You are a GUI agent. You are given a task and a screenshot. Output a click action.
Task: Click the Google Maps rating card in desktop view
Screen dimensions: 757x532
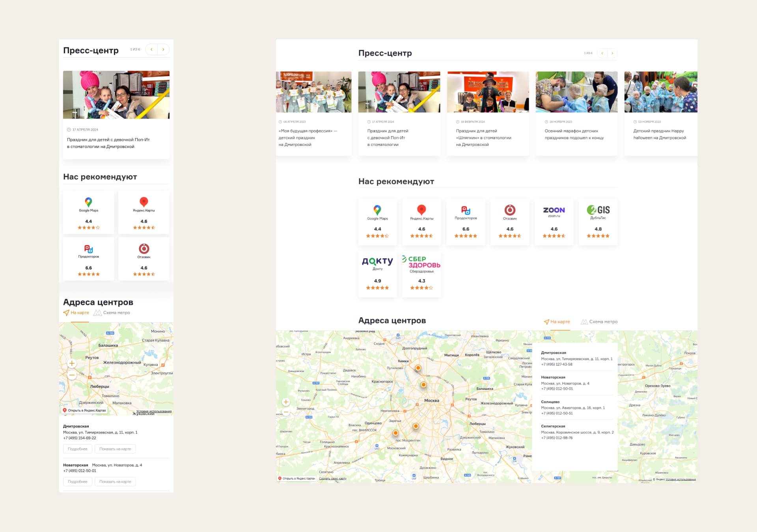click(377, 222)
